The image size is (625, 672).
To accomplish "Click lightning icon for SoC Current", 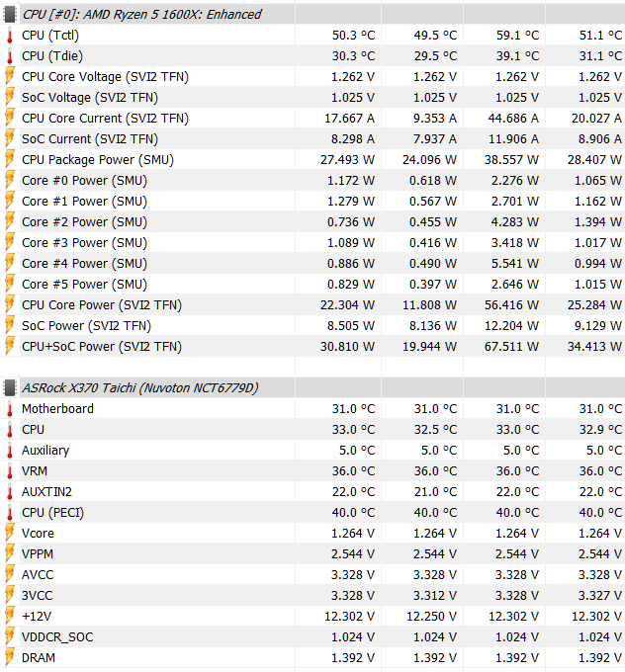I will click(x=10, y=139).
